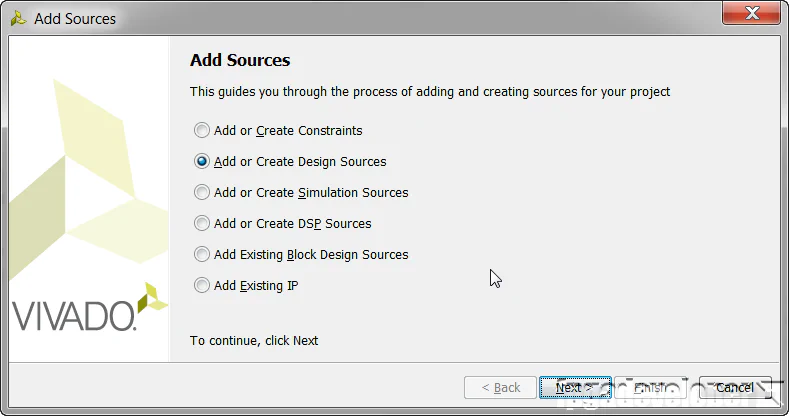
Task: Click the Add Sources title bar text
Action: point(75,19)
